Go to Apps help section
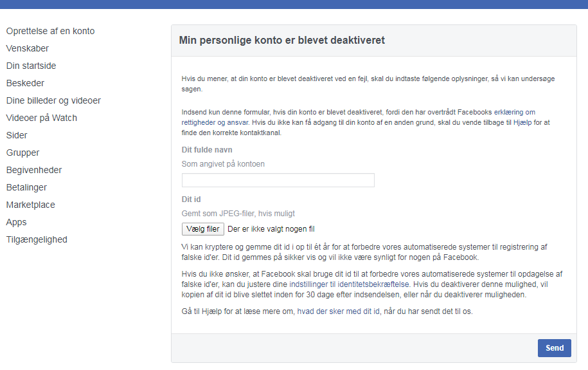The image size is (588, 370). pos(17,223)
